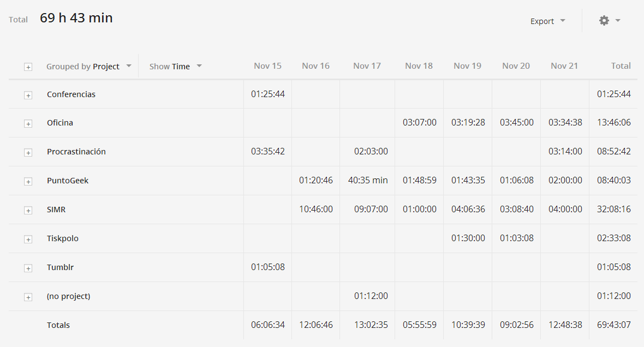Click the Total column header
Screen dimensions: 644x347
point(621,65)
